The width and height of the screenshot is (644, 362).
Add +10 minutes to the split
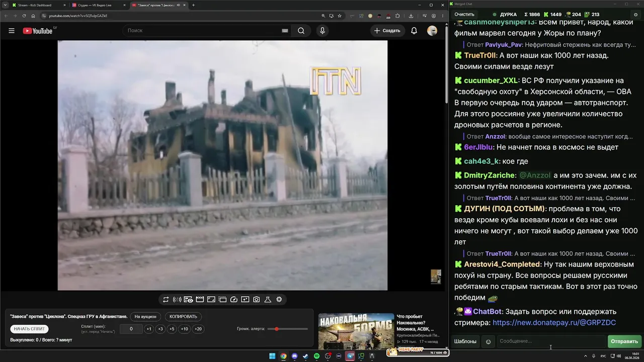click(185, 329)
